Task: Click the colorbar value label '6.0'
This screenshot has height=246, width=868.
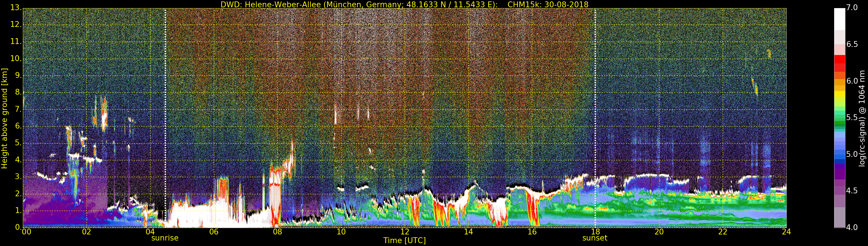Action: point(852,81)
